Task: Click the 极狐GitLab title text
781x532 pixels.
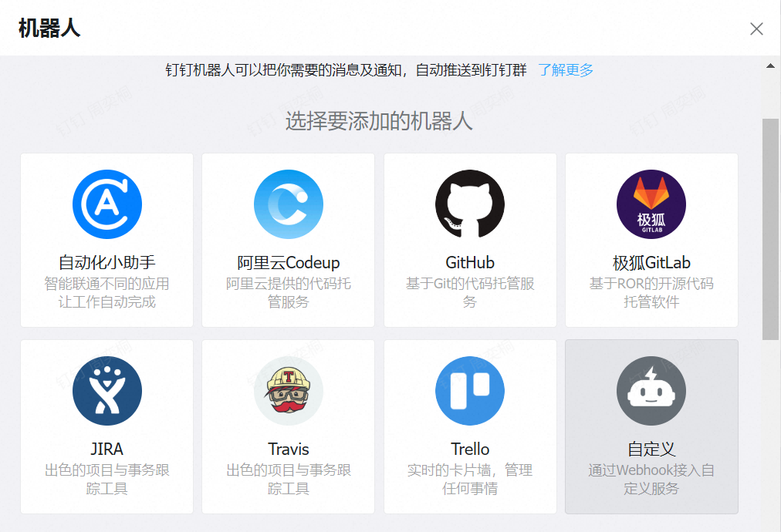Action: (651, 262)
